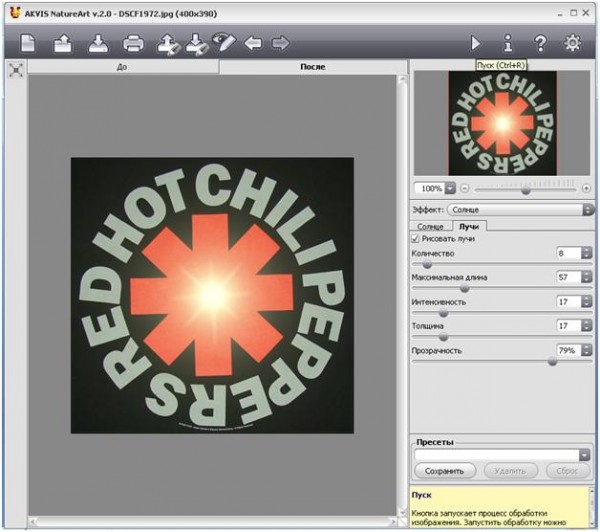Click the Количество value field showing 8
The height and width of the screenshot is (532, 600).
point(569,253)
